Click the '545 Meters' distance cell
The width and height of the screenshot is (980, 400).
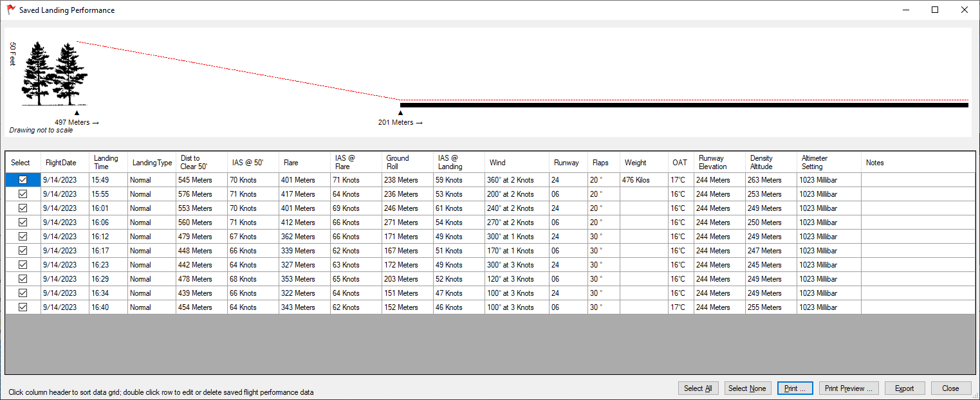[x=201, y=180]
